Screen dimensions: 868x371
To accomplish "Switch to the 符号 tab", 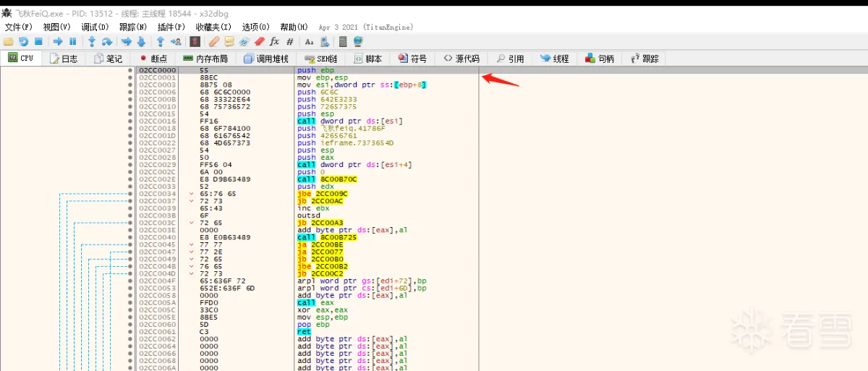I will pyautogui.click(x=412, y=59).
